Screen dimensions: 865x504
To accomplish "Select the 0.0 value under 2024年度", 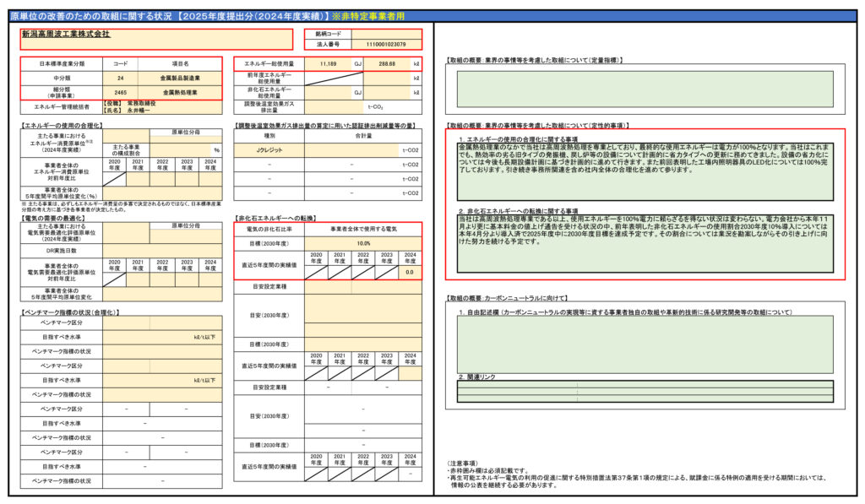I will coord(409,273).
